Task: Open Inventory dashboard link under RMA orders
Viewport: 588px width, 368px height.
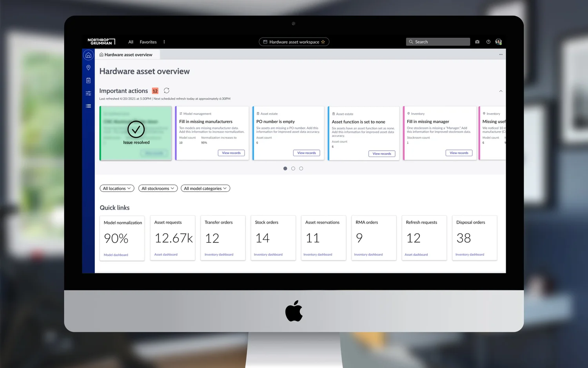Action: 368,255
